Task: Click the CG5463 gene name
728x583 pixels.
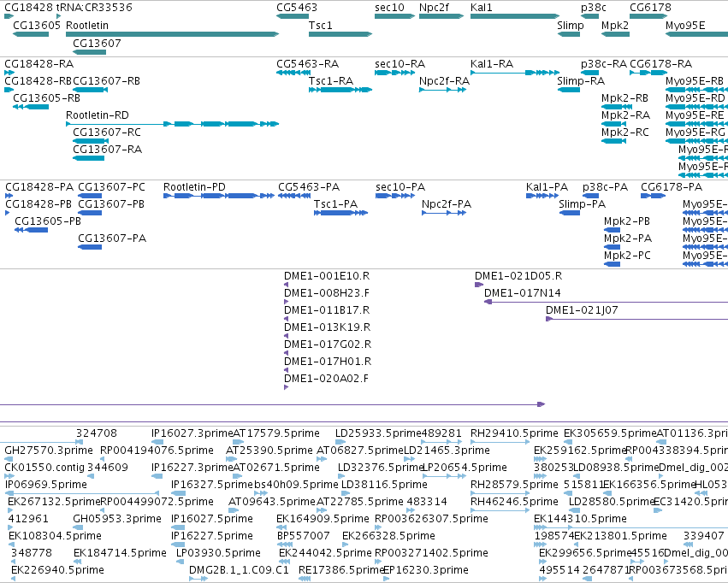Action: pyautogui.click(x=297, y=8)
